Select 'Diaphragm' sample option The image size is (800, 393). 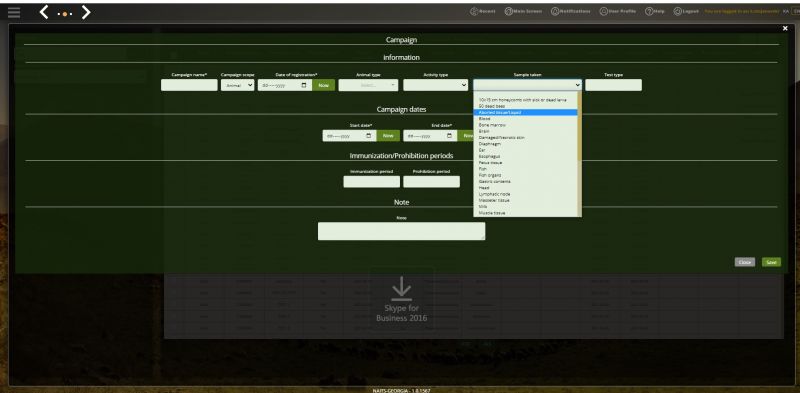526,144
